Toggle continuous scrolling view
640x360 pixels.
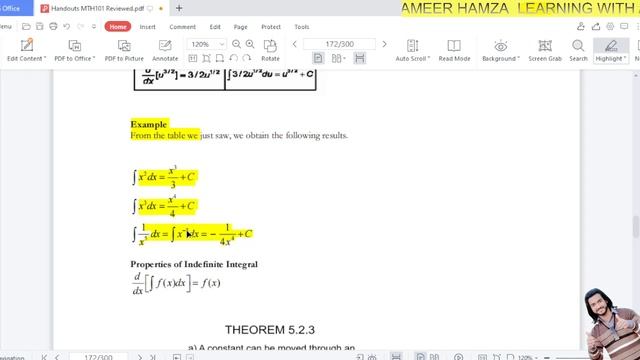(x=360, y=58)
